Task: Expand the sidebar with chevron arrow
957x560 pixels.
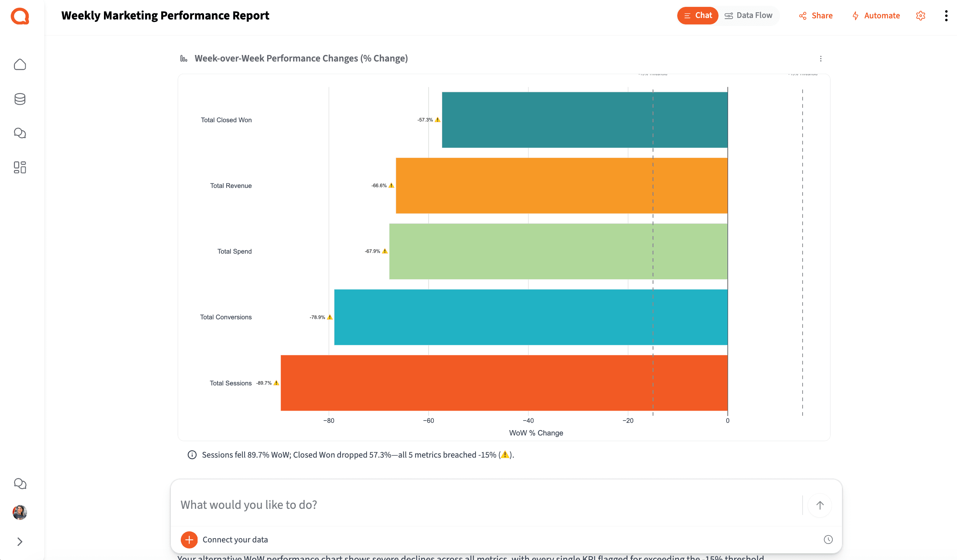Action: point(20,542)
